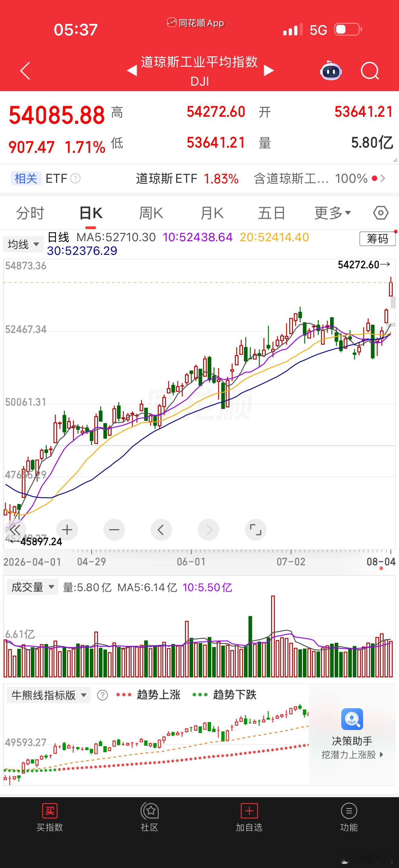The image size is (399, 868).
Task: Open the 成交量 indicator dropdown
Action: [32, 587]
